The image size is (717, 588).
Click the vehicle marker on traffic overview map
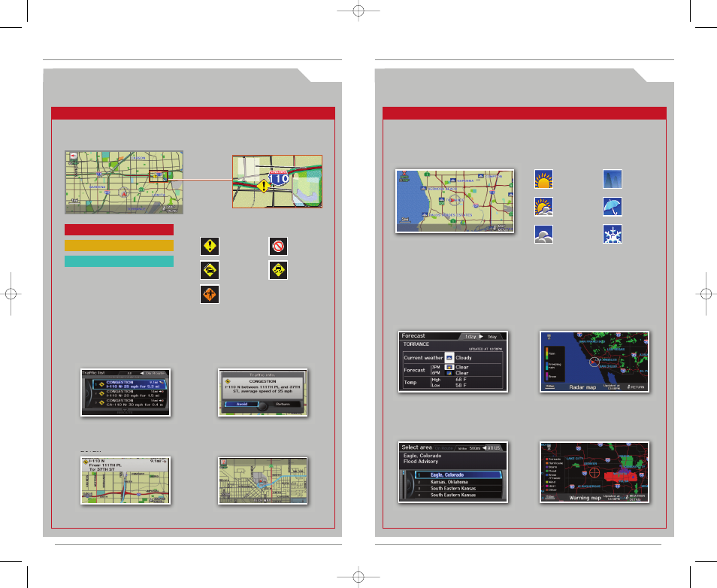(123, 193)
